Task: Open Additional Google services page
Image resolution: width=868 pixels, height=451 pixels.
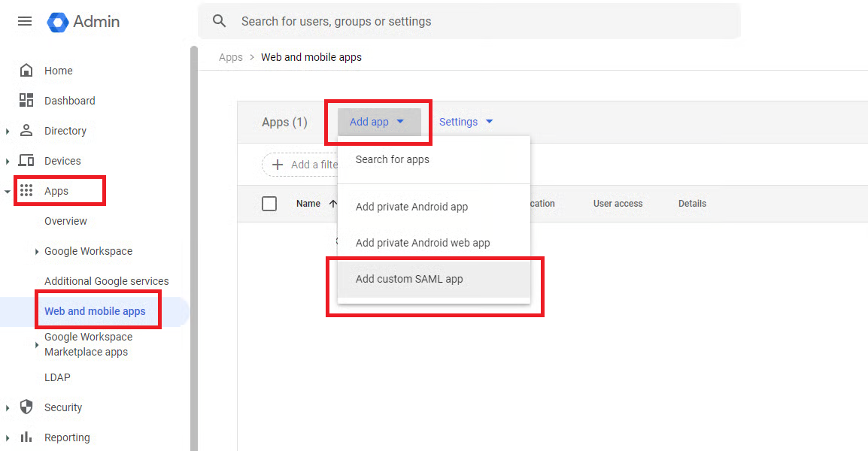Action: click(x=106, y=281)
